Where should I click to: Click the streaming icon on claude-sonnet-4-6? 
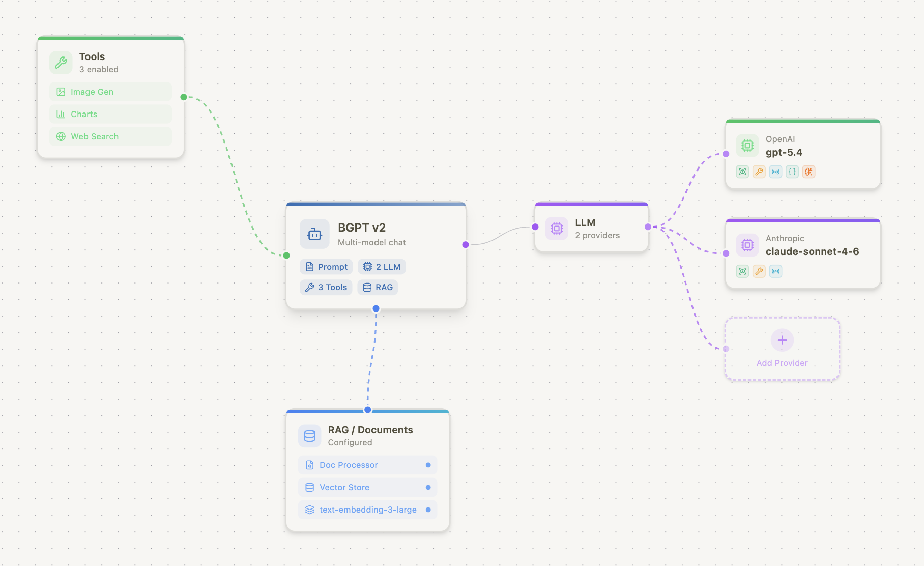pos(776,271)
